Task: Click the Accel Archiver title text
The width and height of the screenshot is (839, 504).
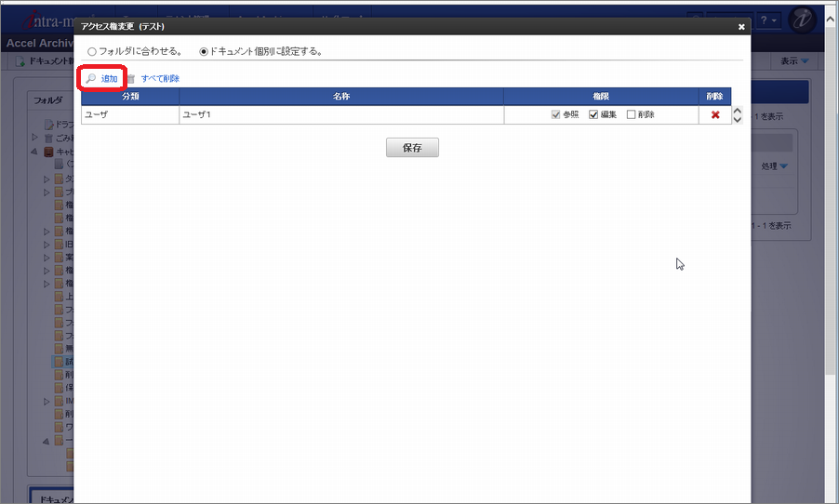Action: (38, 44)
